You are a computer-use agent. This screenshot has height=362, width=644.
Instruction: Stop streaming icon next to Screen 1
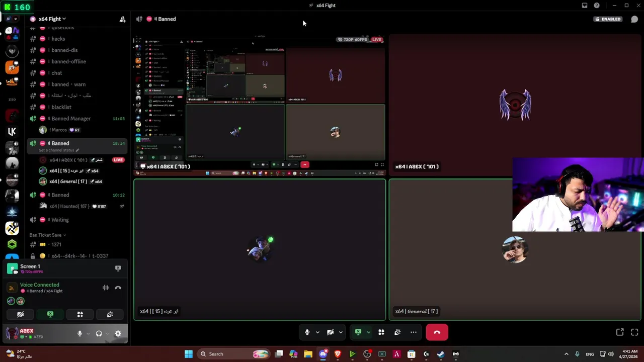click(118, 268)
